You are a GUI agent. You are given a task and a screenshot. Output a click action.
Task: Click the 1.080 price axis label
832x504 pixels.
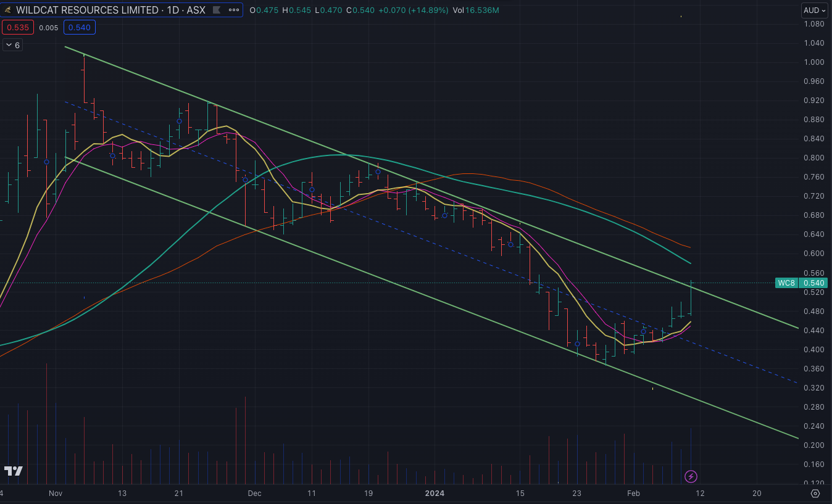[814, 24]
